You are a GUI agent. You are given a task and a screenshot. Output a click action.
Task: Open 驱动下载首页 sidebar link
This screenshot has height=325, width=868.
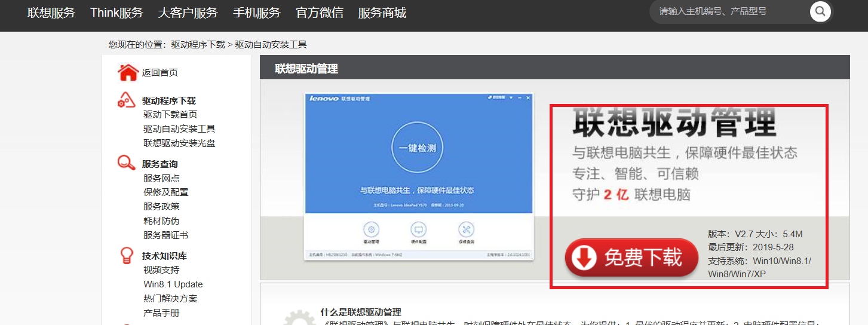click(x=170, y=115)
